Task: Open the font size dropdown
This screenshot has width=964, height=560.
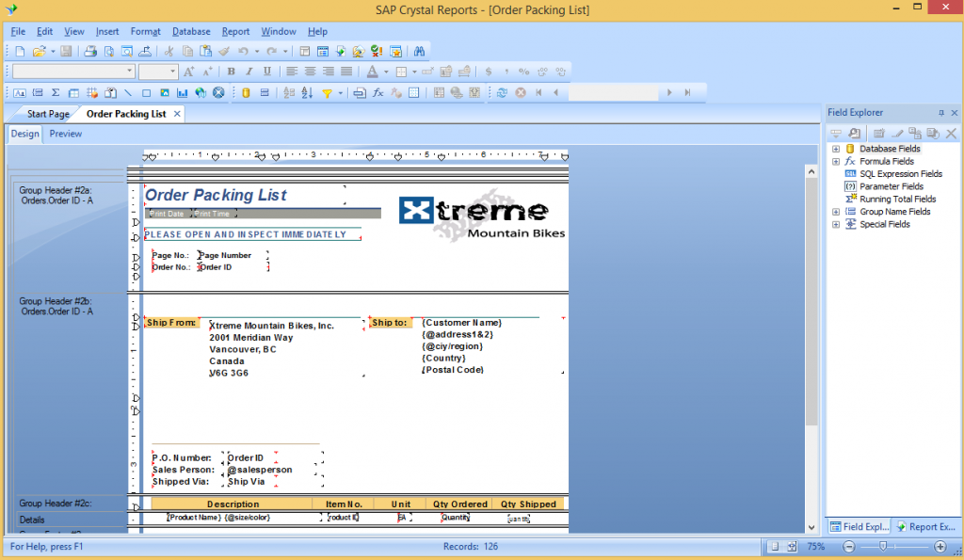Action: pos(173,72)
